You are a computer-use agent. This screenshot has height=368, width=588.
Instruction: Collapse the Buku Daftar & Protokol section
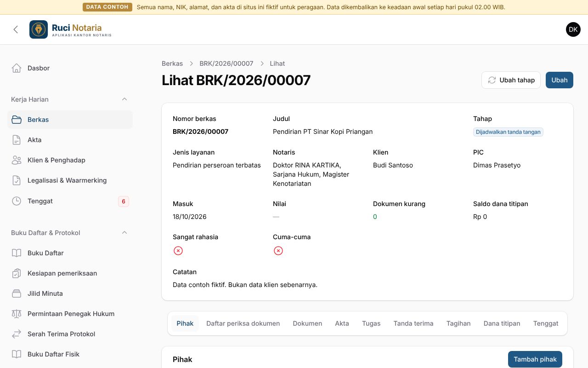(x=124, y=233)
